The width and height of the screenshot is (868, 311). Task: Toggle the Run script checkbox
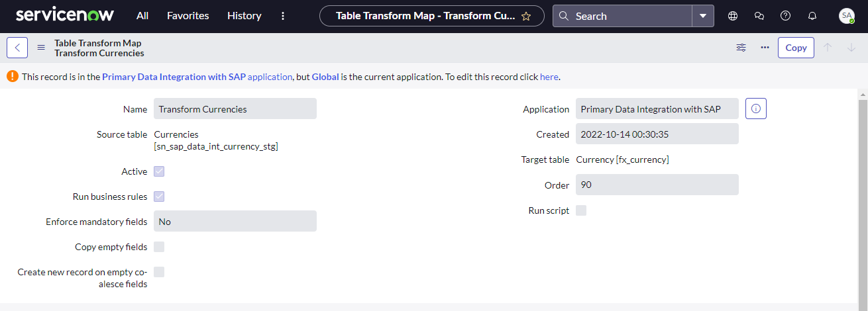pyautogui.click(x=581, y=210)
